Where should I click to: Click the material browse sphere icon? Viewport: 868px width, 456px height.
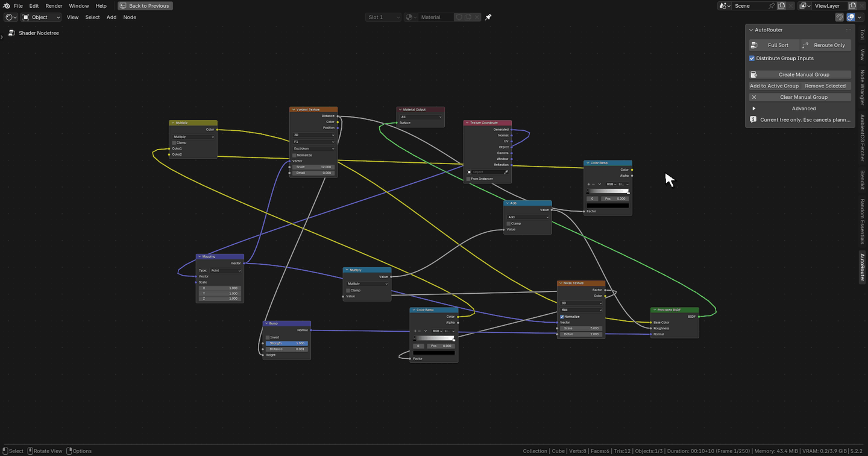point(411,17)
